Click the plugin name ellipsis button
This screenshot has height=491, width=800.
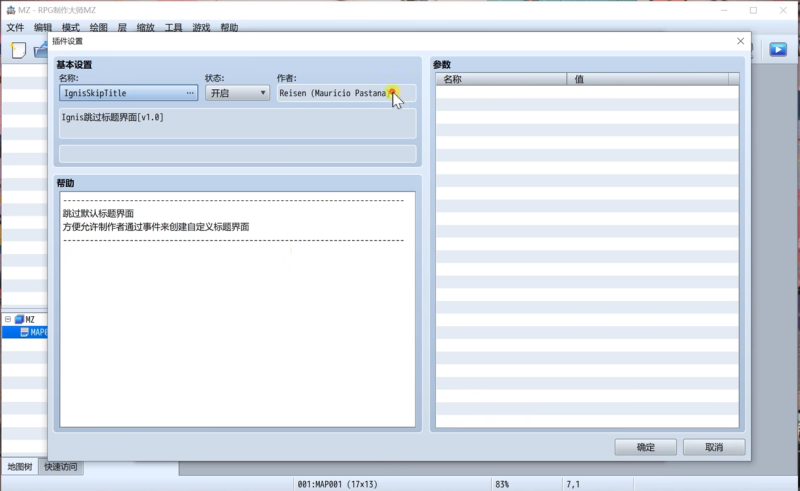pyautogui.click(x=190, y=93)
